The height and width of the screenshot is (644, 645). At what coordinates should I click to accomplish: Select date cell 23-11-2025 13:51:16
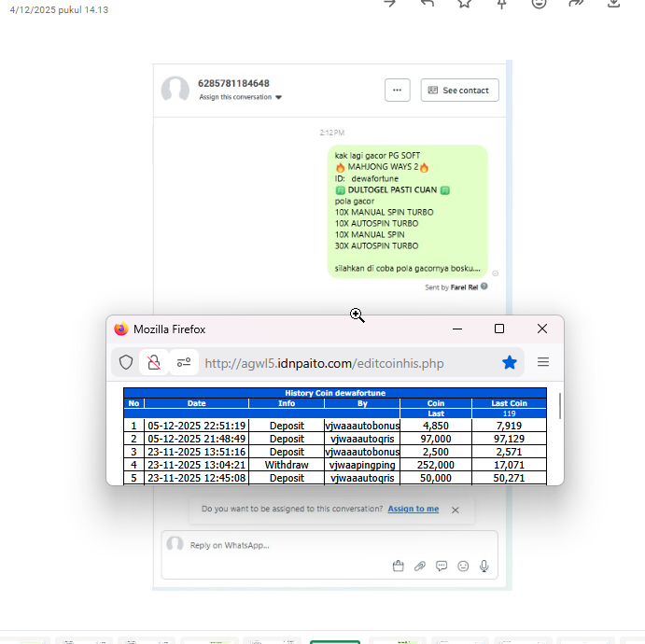tap(196, 452)
